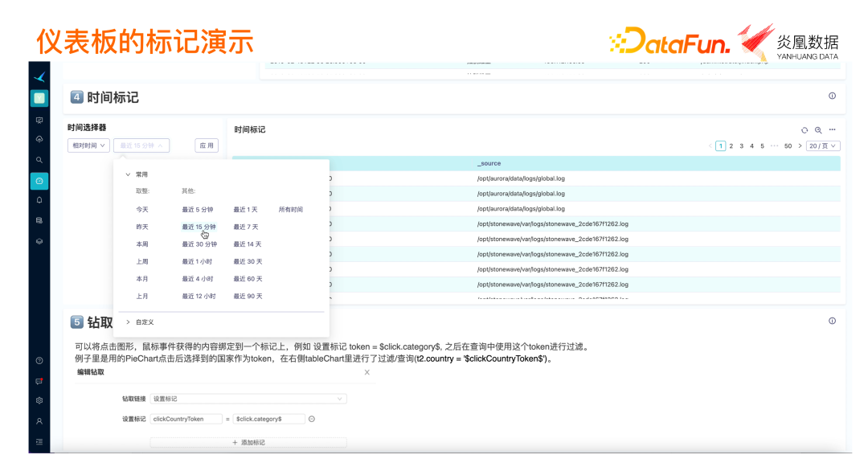The width and height of the screenshot is (868, 463).
Task: Choose 最近 1 天 time range
Action: [245, 210]
